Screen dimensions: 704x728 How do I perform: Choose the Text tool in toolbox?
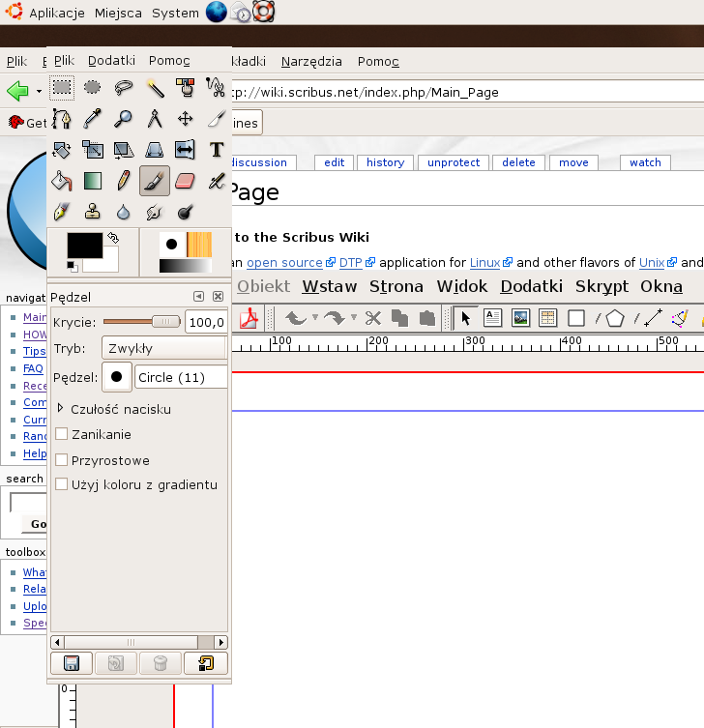tap(217, 150)
